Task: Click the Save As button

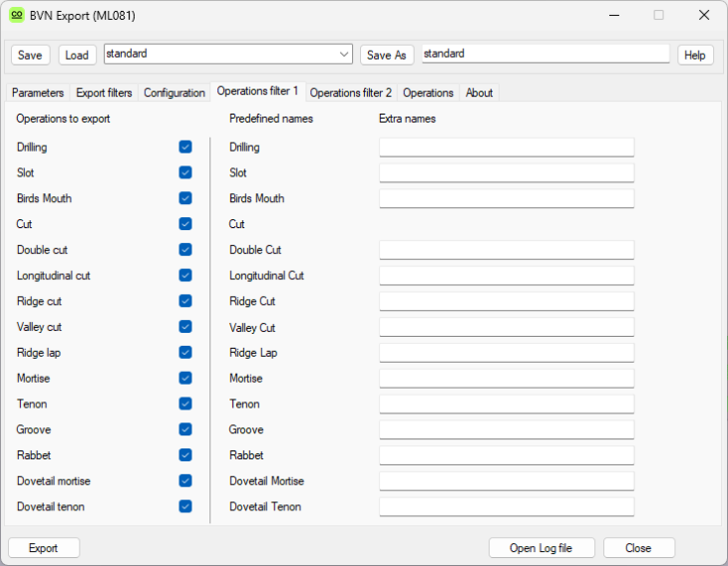Action: [x=387, y=55]
